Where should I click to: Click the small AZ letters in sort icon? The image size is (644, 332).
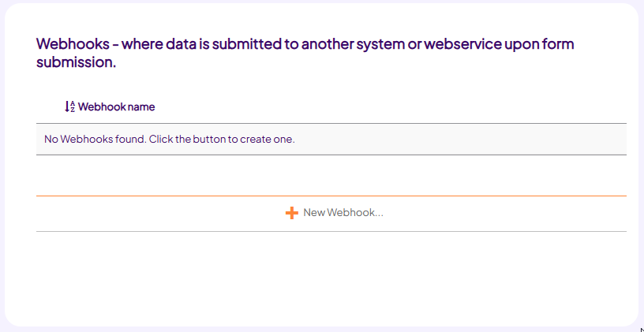click(73, 106)
